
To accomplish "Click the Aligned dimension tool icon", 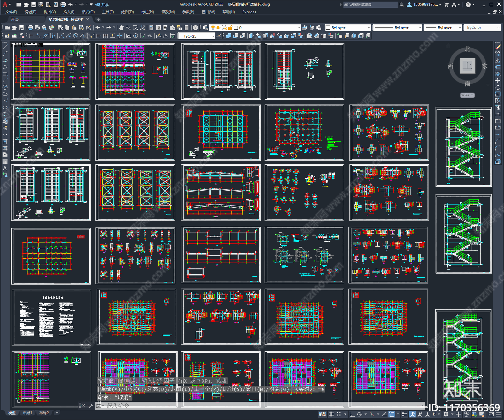I will [38, 36].
